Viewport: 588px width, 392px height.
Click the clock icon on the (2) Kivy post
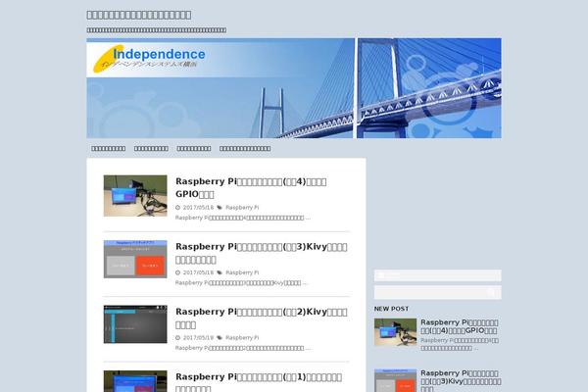177,338
